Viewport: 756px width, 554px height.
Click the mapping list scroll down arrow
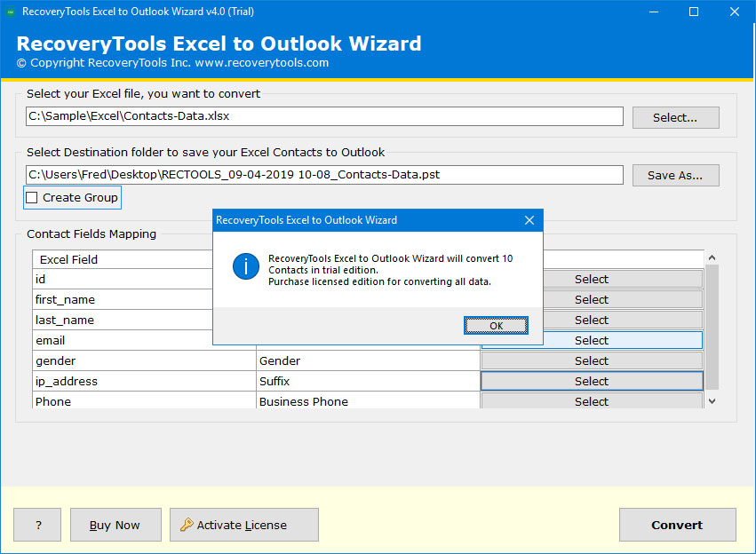712,401
